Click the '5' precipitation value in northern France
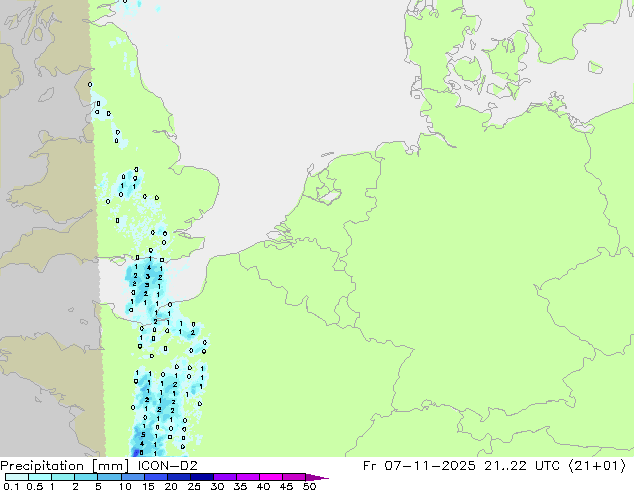634x490 pixels. point(143,435)
